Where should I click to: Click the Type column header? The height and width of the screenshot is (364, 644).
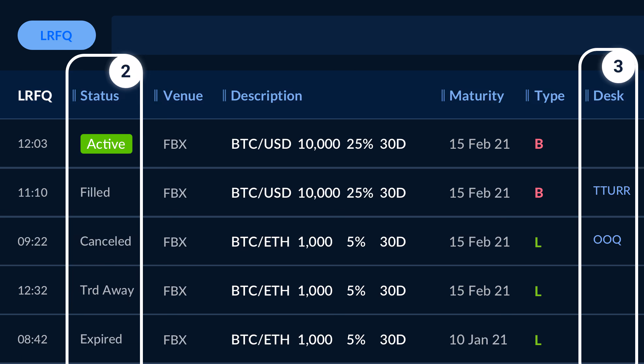[x=549, y=96]
